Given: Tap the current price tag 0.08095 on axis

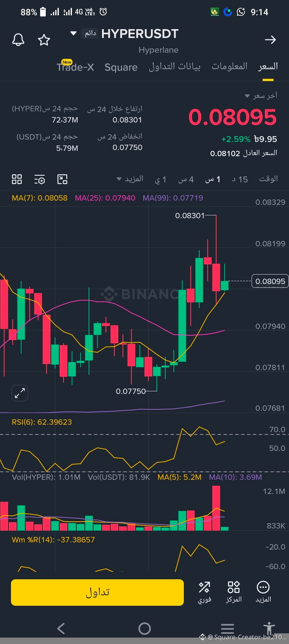Looking at the screenshot, I should tap(270, 281).
